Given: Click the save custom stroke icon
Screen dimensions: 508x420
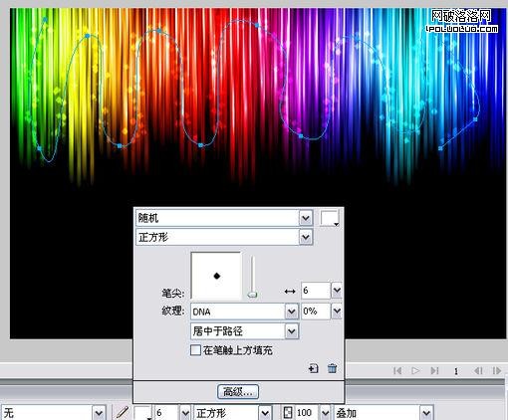Looking at the screenshot, I should tap(313, 368).
